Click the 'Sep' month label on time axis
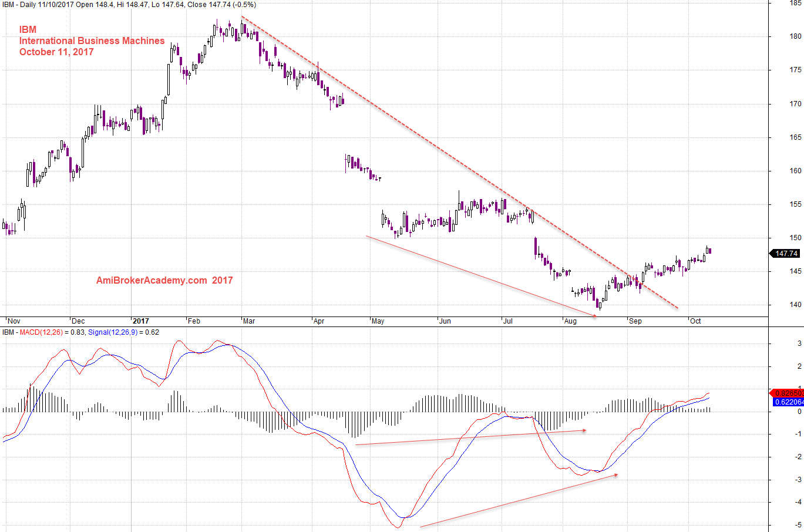Viewport: 804px width, 532px height. [635, 321]
